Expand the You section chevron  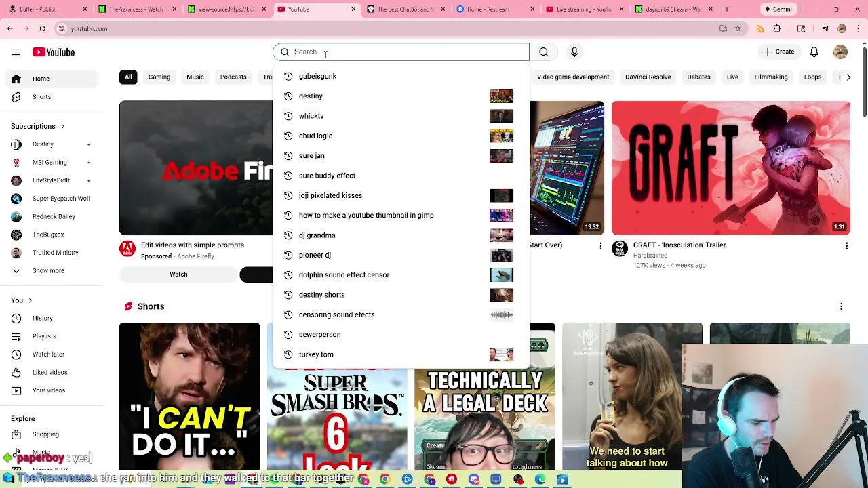tap(30, 300)
